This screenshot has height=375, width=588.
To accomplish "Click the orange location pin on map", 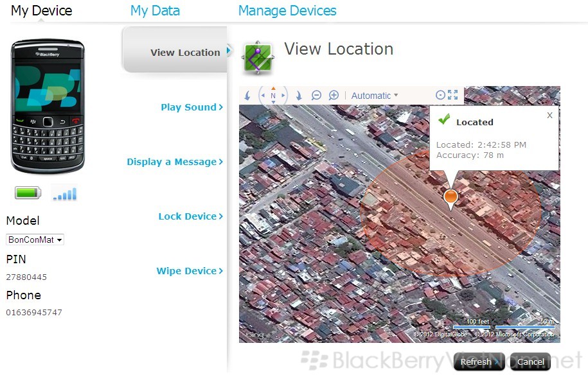I will pyautogui.click(x=451, y=196).
